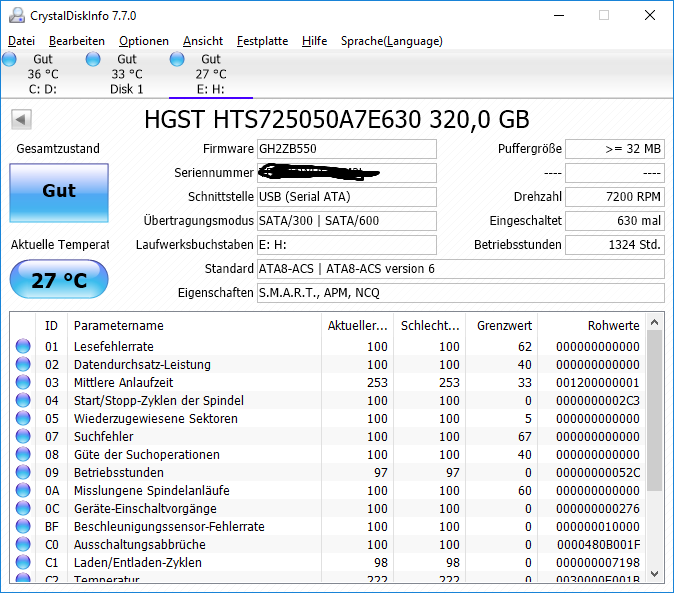The width and height of the screenshot is (676, 596).
Task: Click the disk title HGST HTS725050A7E630 320,0 GB
Action: [x=337, y=119]
